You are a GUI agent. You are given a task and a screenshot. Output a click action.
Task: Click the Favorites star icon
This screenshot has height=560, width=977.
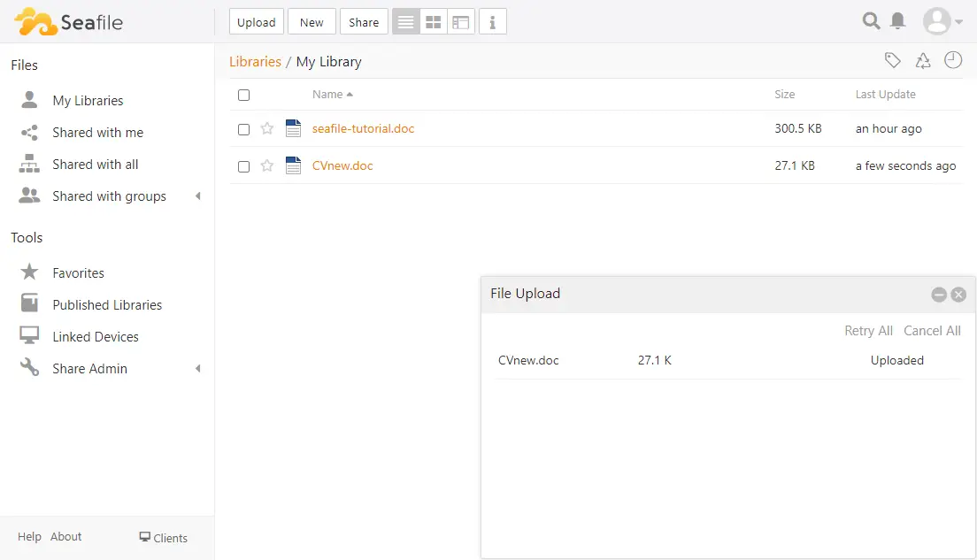tap(29, 272)
